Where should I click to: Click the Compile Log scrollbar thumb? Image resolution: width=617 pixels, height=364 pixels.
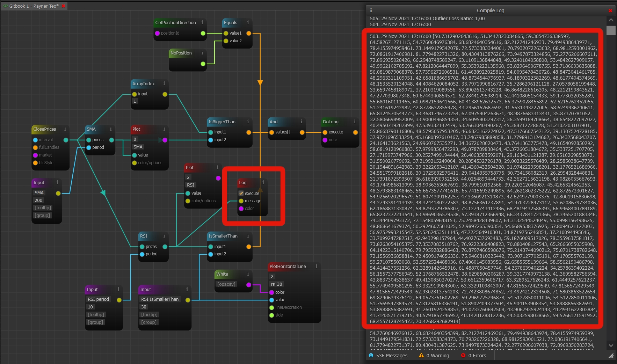coord(611,30)
